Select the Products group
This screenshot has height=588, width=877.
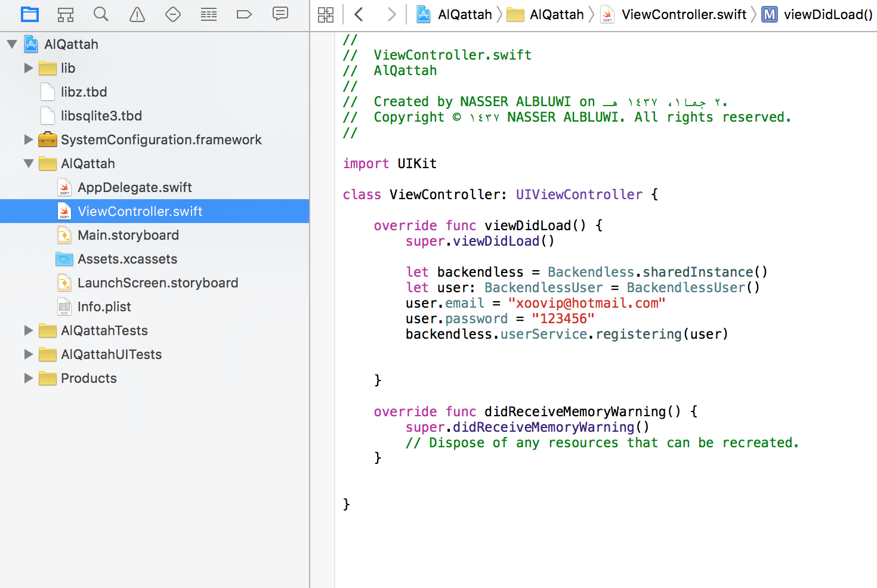(x=155, y=378)
